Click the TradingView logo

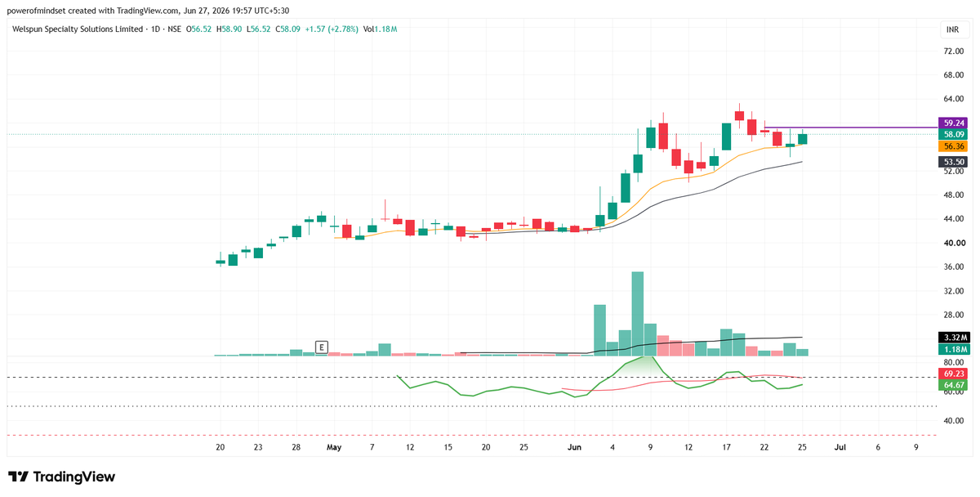(x=62, y=477)
